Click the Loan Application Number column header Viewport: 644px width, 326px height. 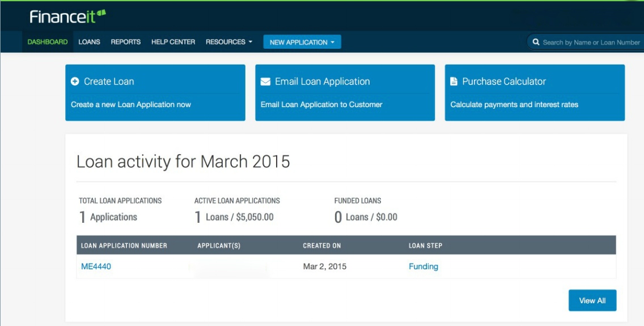[x=124, y=245]
